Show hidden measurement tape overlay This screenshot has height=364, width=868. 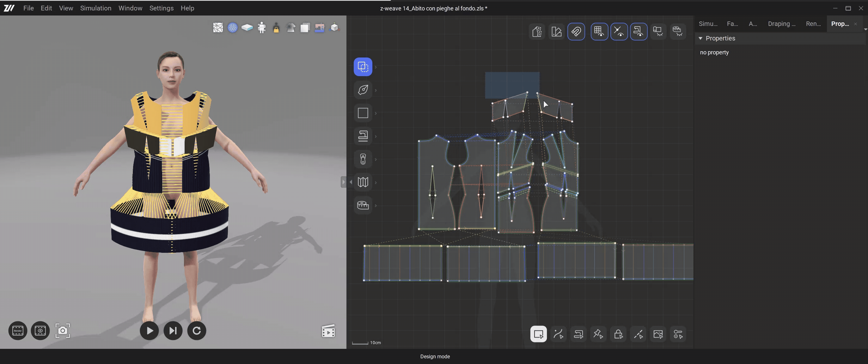coord(677,32)
